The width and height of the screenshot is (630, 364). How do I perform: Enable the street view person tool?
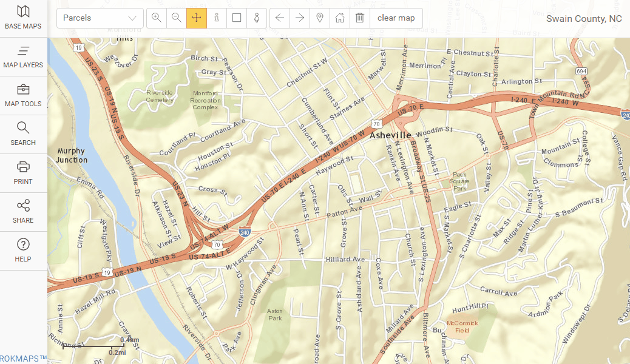coord(256,18)
